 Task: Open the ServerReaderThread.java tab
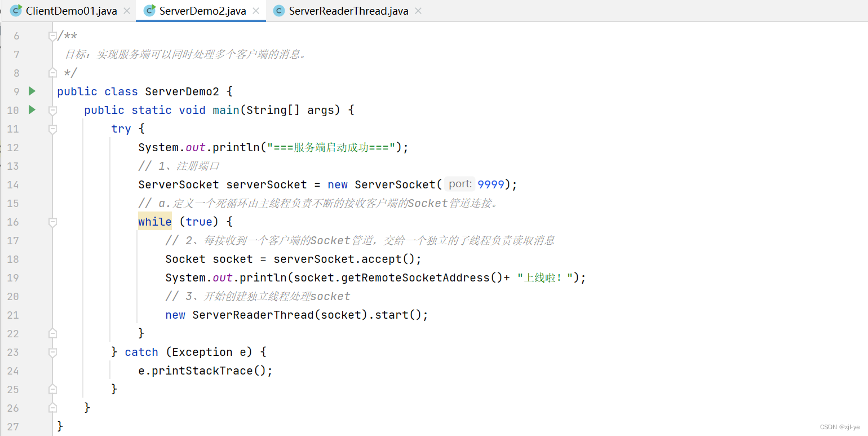pyautogui.click(x=348, y=11)
